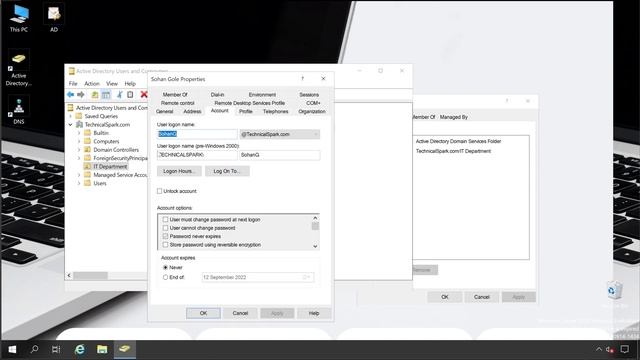
Task: Collapse the TechnicalSpark.com domain node
Action: tap(70, 124)
